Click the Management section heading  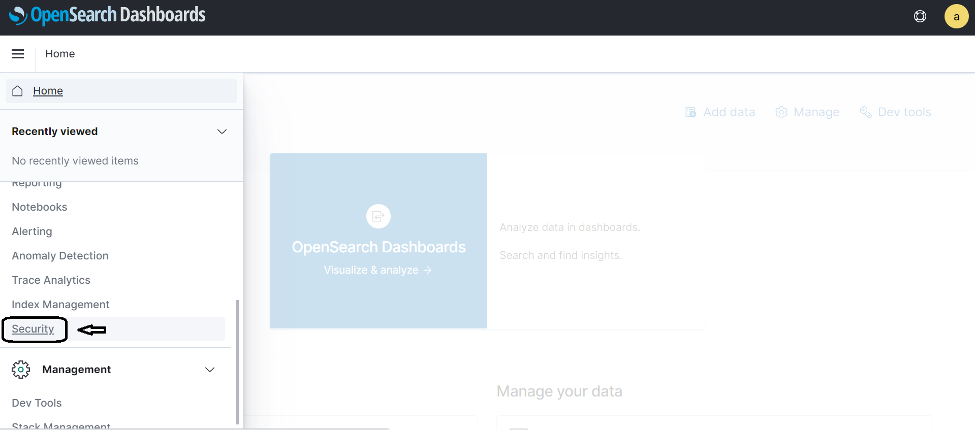coord(77,369)
